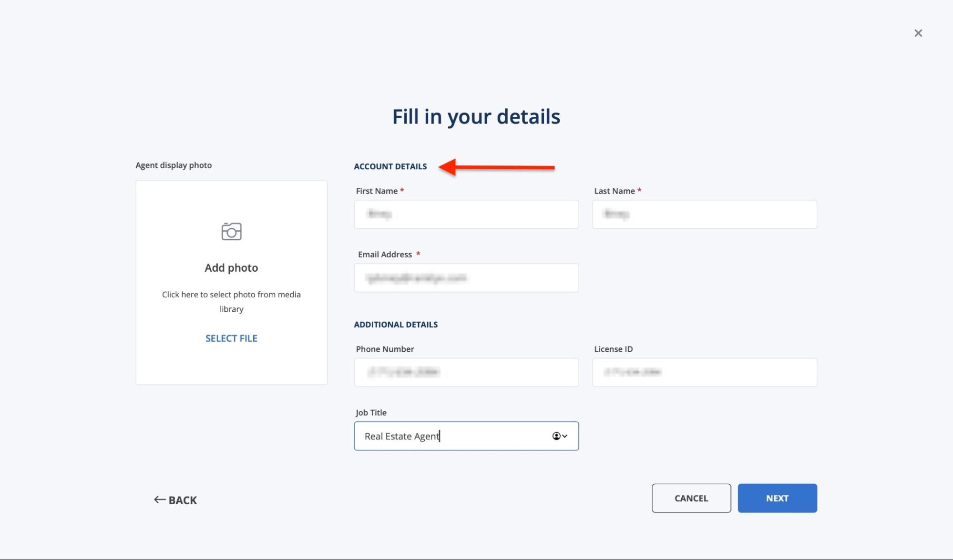Click the ADDITIONAL DETAILS section heading
Screen dimensions: 953x560
click(395, 325)
